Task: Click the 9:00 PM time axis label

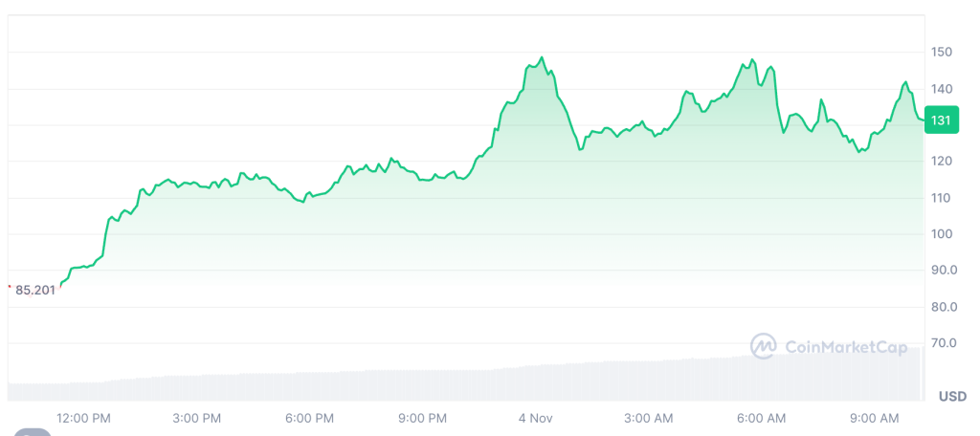Action: click(x=422, y=419)
